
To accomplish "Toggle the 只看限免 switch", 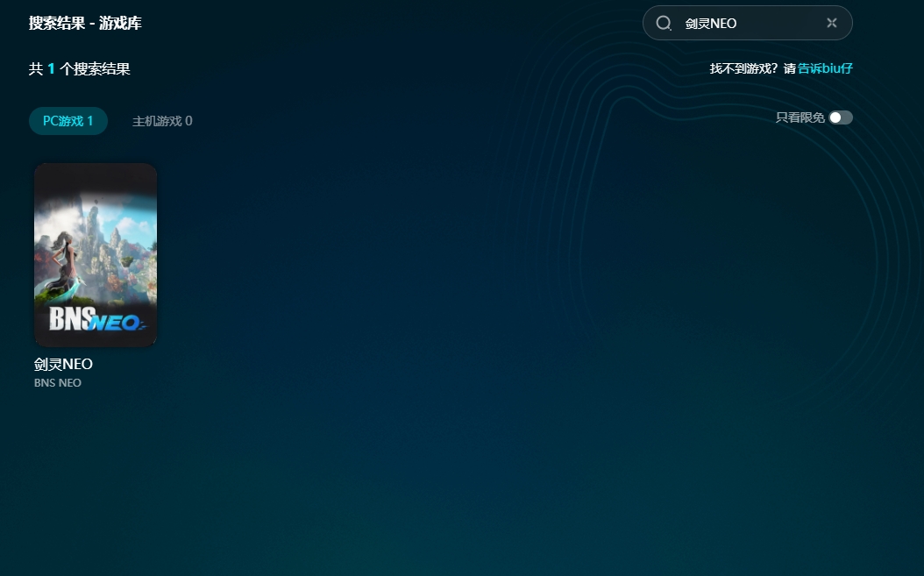I will point(841,117).
